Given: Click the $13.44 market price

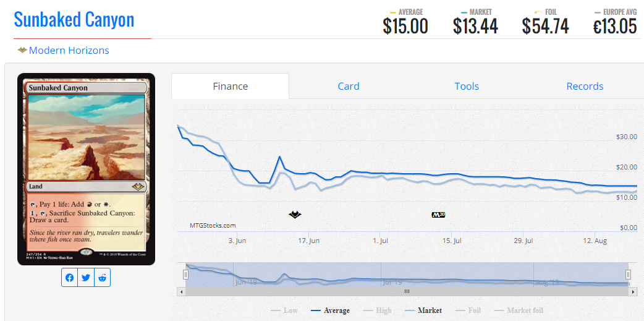Looking at the screenshot, I should (x=476, y=27).
